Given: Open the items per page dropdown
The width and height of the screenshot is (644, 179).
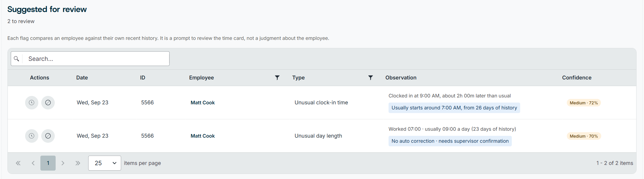Looking at the screenshot, I should (105, 163).
